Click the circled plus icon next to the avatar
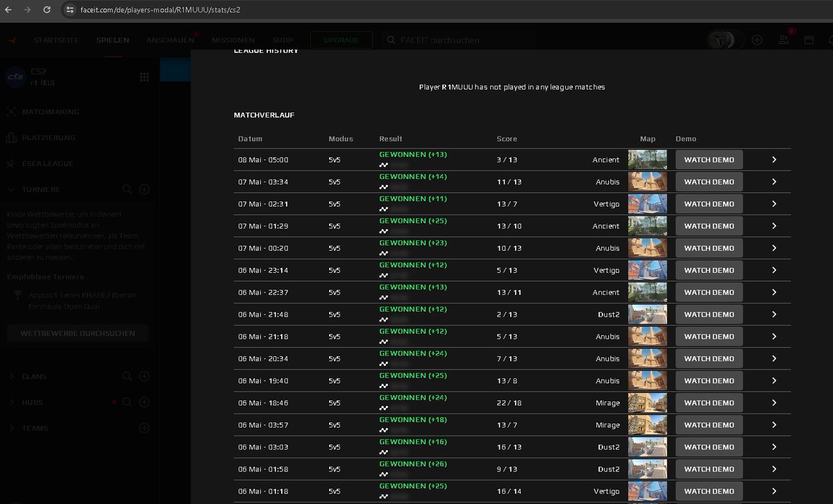This screenshot has height=504, width=833. [757, 40]
